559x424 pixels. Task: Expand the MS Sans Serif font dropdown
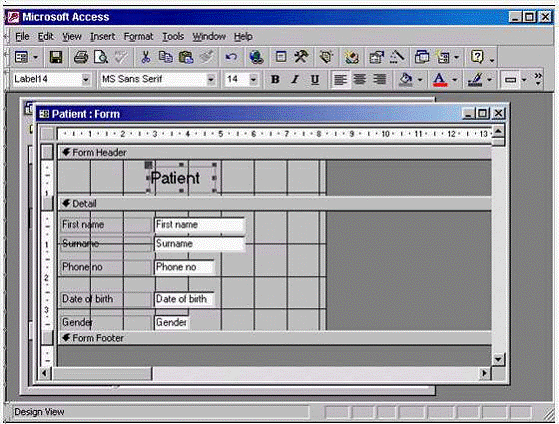tap(211, 79)
